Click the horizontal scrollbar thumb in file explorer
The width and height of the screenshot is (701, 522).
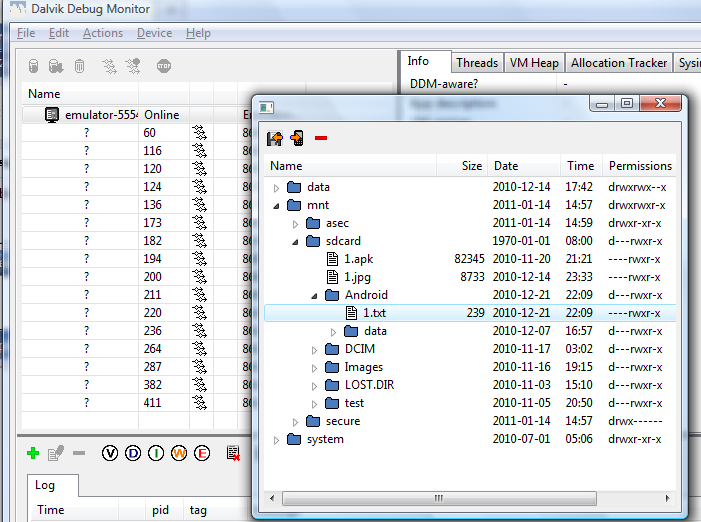(x=439, y=498)
